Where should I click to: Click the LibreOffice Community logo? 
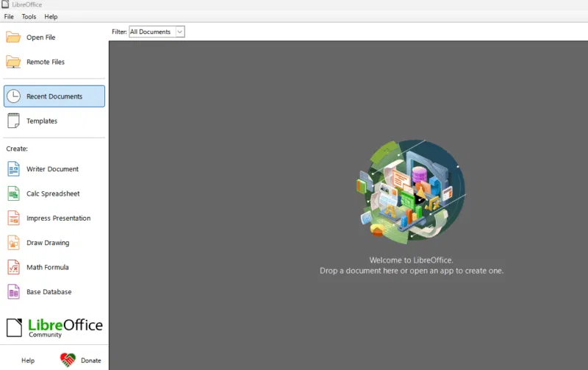[x=54, y=327]
